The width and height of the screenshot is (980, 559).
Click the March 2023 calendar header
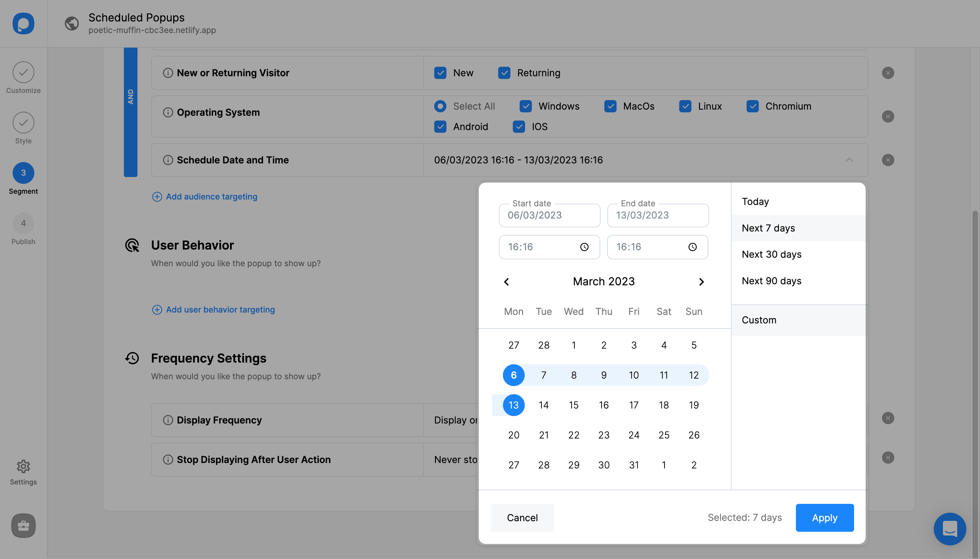click(x=604, y=282)
